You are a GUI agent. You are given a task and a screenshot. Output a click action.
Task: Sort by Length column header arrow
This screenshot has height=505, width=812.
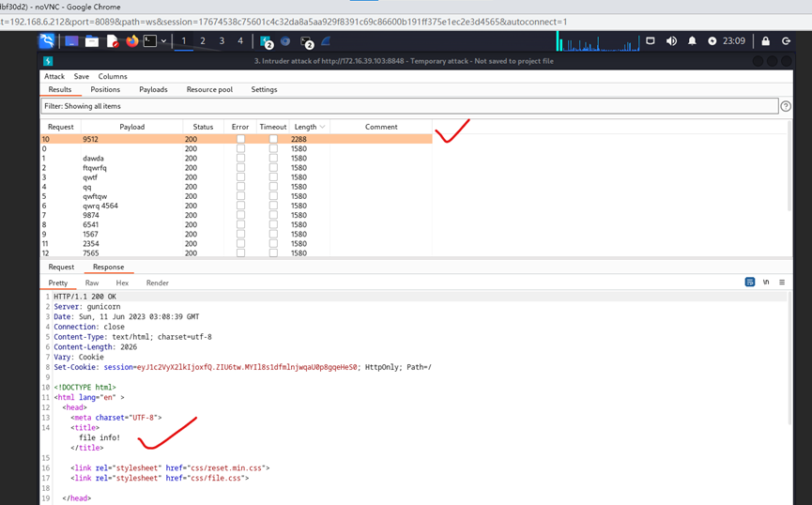tap(323, 127)
